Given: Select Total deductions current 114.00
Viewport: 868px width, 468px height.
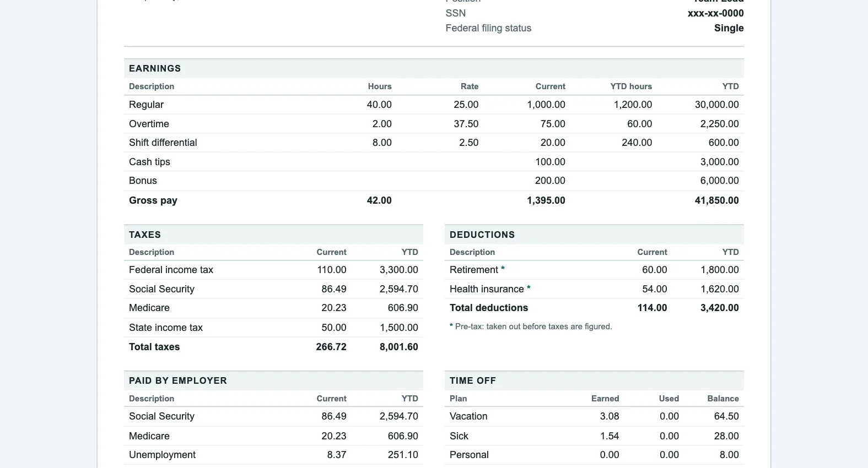Looking at the screenshot, I should (653, 308).
